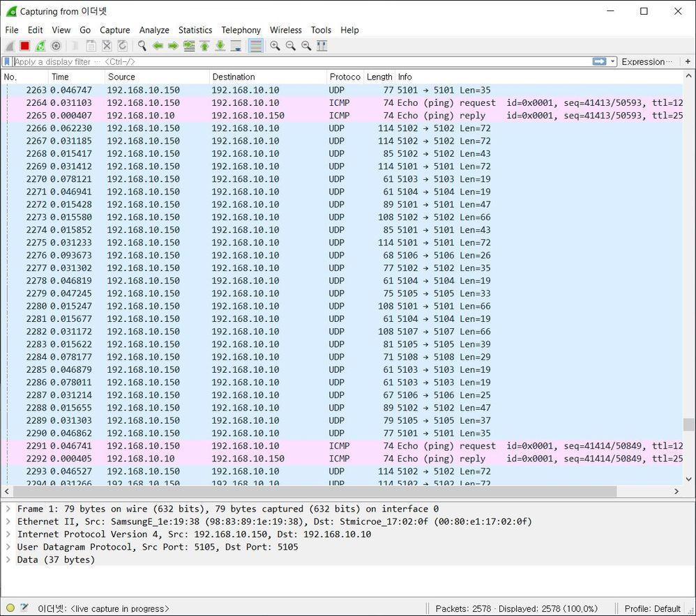
Task: Go back in packet history
Action: (158, 46)
